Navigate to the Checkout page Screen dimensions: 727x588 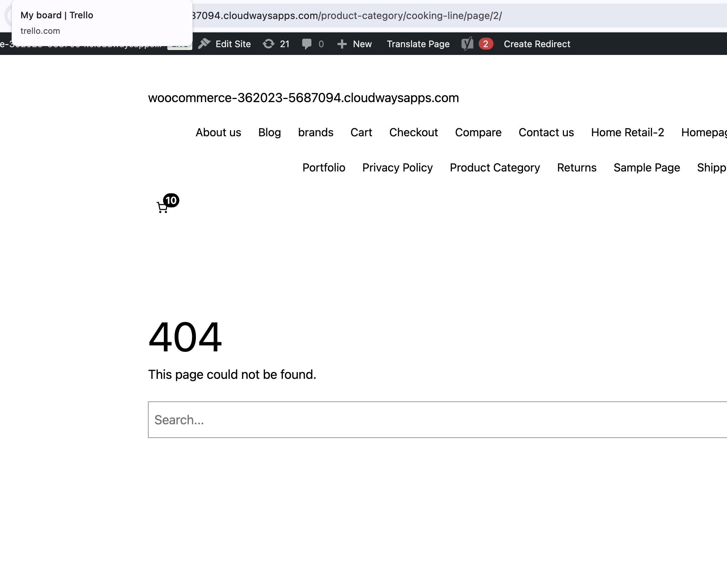[414, 132]
